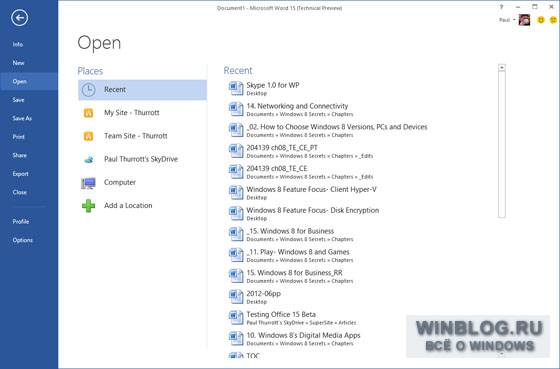The image size is (560, 369).
Task: Open _11. Play- Windows 8 and Games title
Action: pos(298,252)
